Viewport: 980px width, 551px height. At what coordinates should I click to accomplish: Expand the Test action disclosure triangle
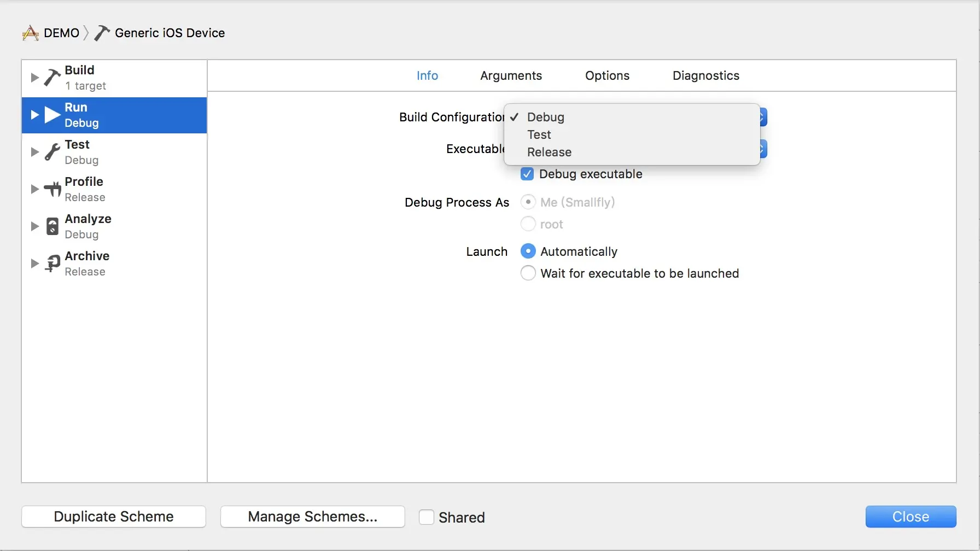(34, 152)
